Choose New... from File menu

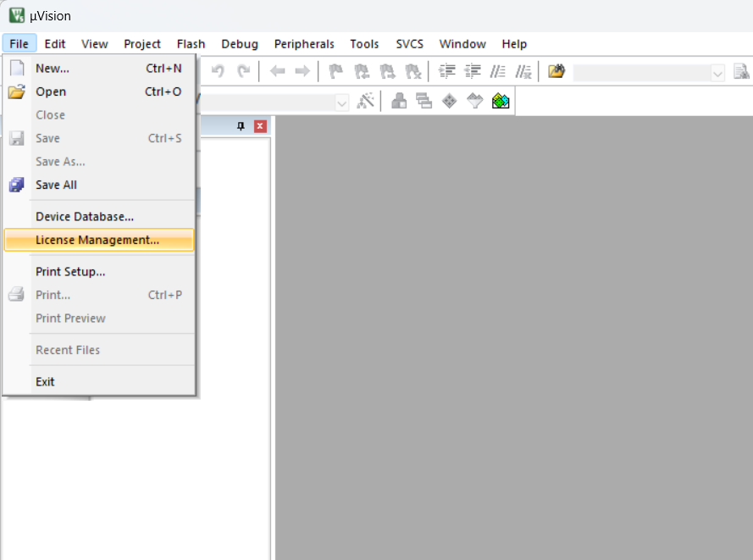[99, 68]
